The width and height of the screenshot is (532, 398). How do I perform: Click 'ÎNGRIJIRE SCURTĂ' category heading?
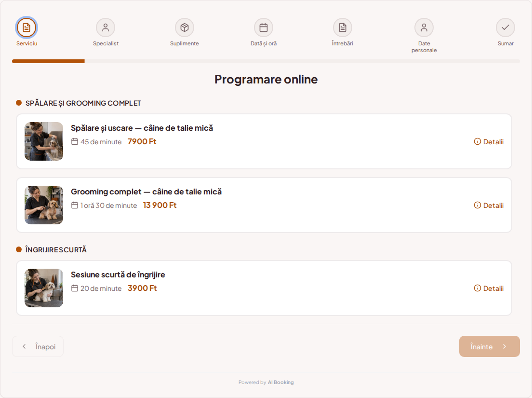click(56, 249)
